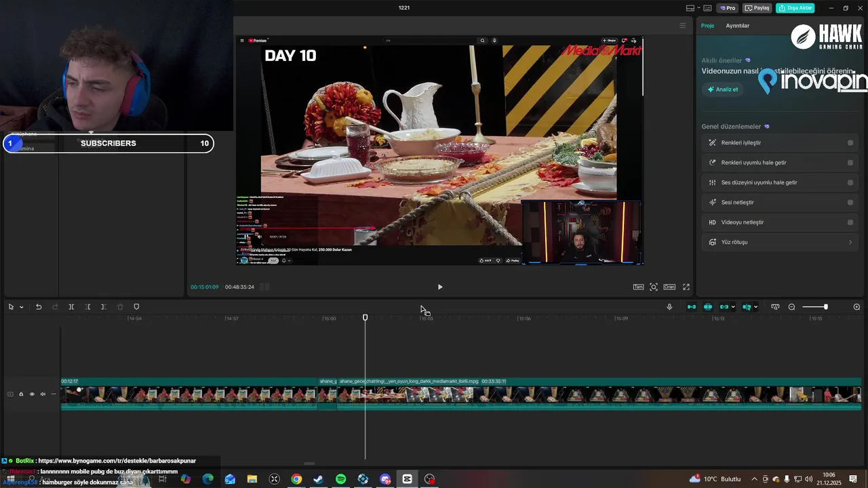Image resolution: width=868 pixels, height=488 pixels.
Task: Toggle clip linkage button
Action: (x=724, y=307)
